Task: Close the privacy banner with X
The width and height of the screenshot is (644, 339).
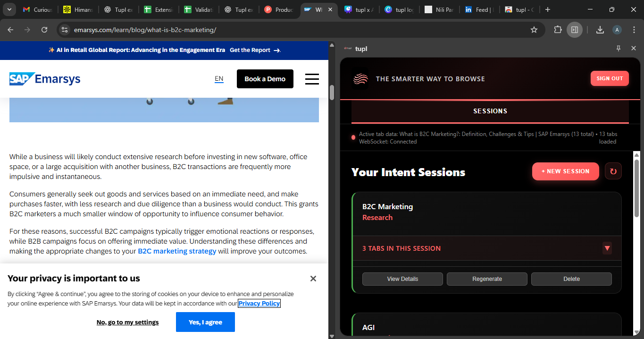Action: tap(313, 279)
